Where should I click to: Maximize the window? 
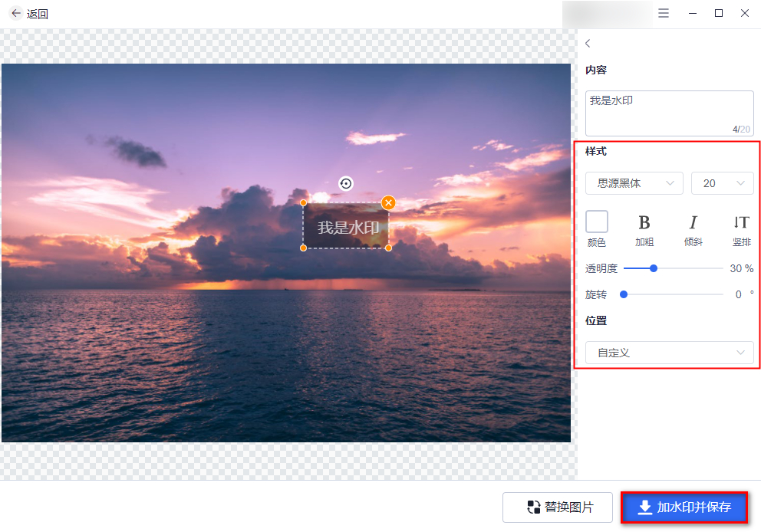click(x=719, y=13)
